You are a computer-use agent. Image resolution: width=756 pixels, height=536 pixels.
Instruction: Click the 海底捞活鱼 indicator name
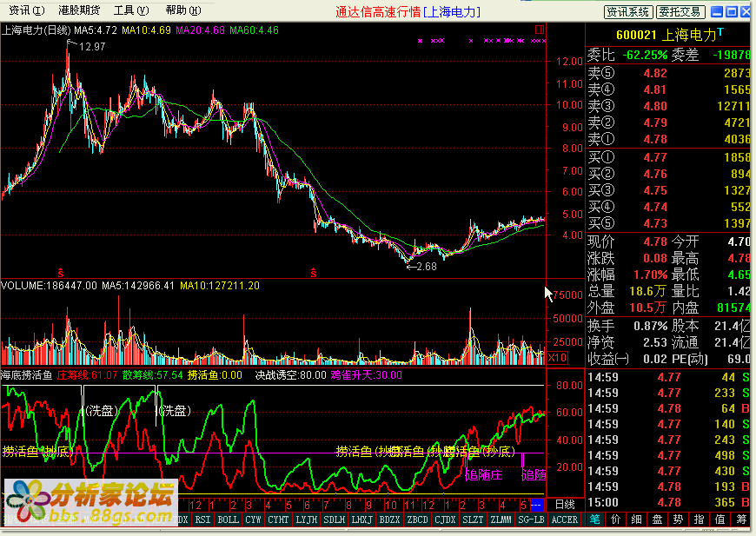point(27,375)
